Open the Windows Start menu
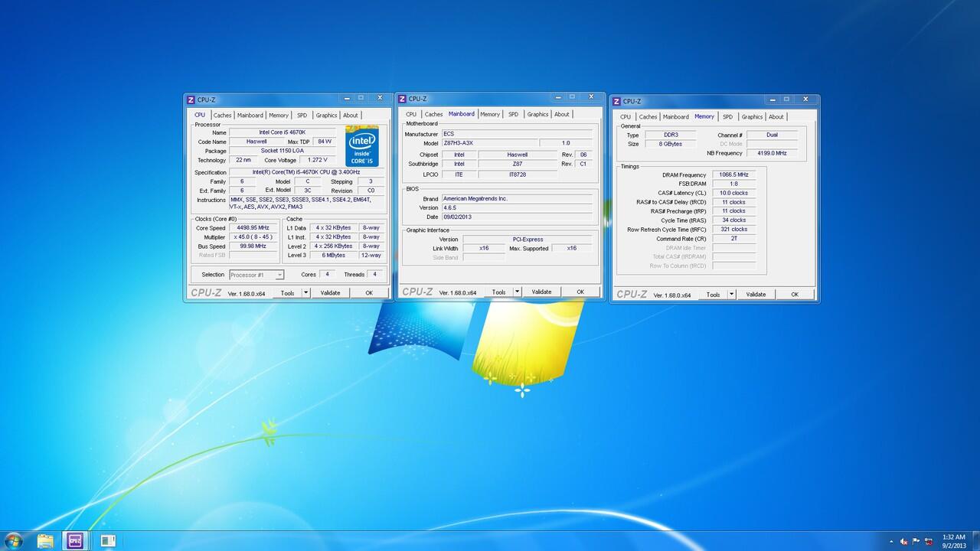The image size is (980, 551). pos(13,541)
